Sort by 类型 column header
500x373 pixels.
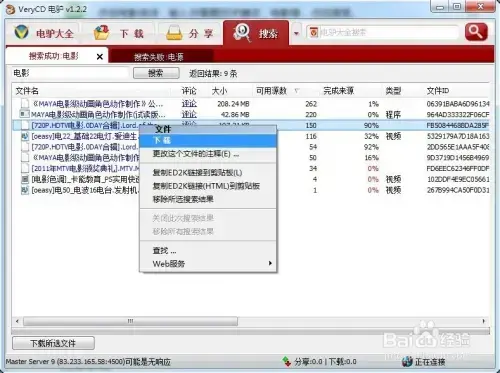[x=393, y=91]
